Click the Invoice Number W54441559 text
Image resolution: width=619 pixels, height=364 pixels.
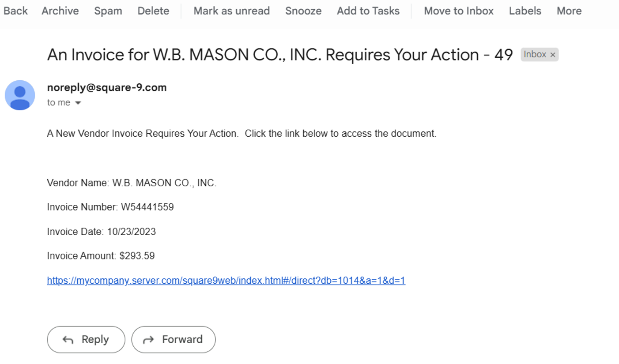pyautogui.click(x=110, y=207)
